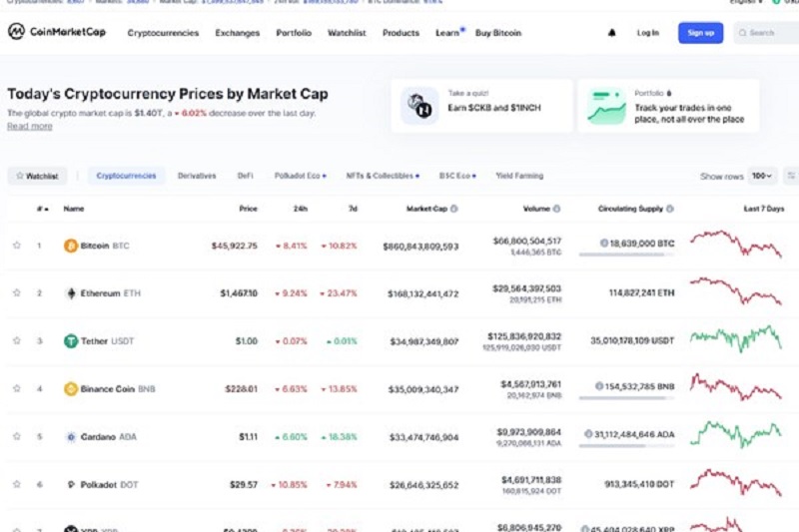This screenshot has height=532, width=799.
Task: Click the Cardano coin icon
Action: tap(71, 437)
